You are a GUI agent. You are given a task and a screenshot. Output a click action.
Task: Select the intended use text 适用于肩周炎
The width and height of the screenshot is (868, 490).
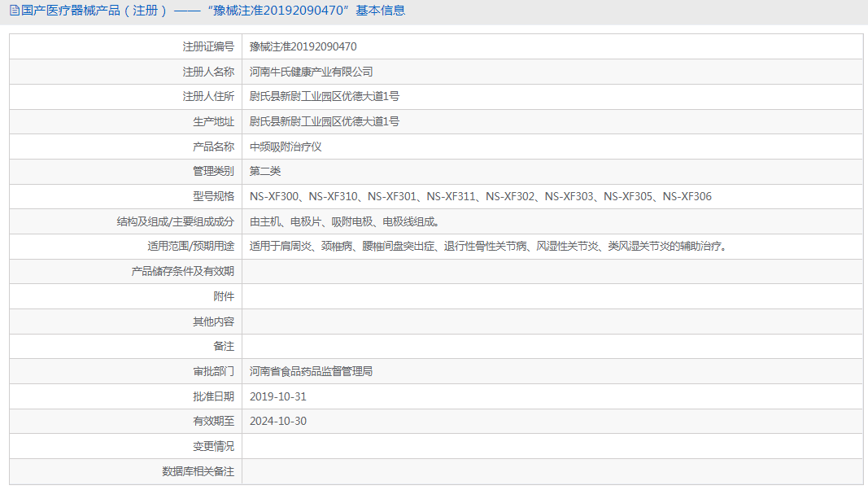pyautogui.click(x=488, y=246)
